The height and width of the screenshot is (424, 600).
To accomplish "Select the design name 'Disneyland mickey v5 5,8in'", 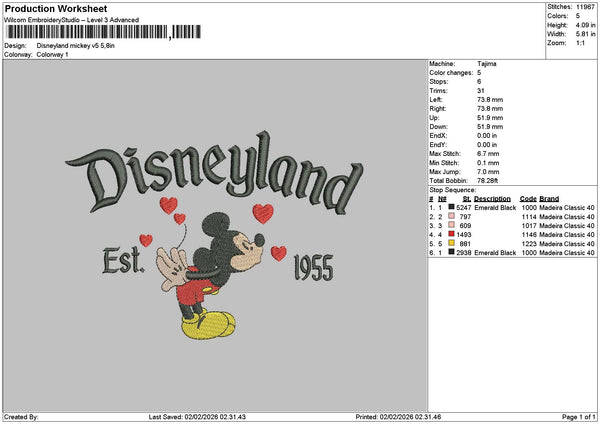I will coord(76,46).
